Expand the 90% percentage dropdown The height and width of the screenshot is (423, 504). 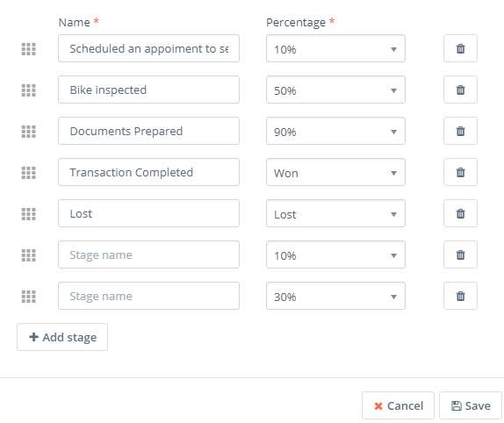pos(335,131)
